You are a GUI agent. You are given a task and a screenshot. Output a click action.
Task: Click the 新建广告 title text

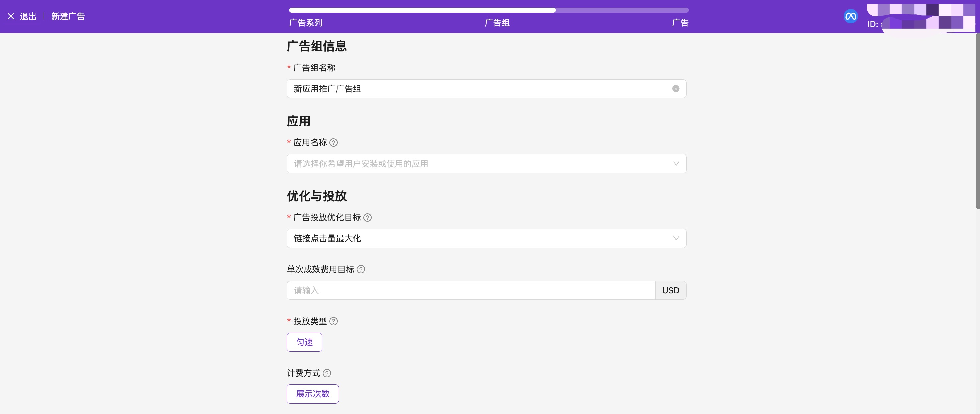pos(68,16)
